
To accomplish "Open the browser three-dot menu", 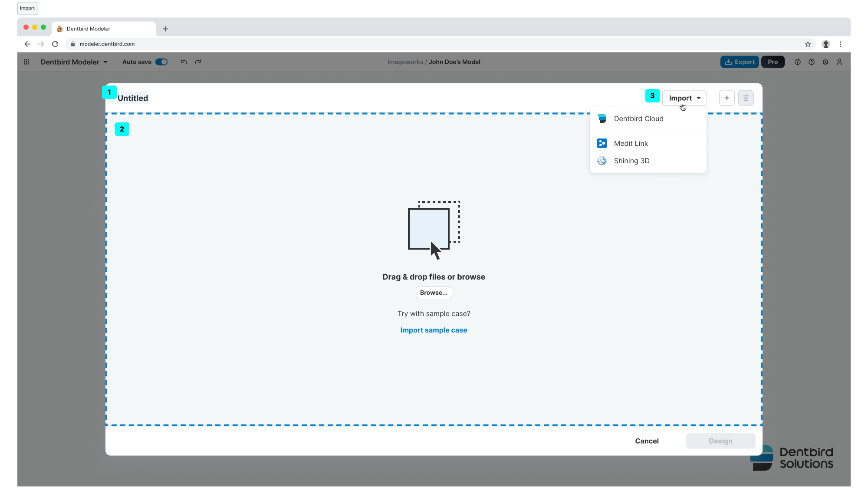I will (840, 44).
